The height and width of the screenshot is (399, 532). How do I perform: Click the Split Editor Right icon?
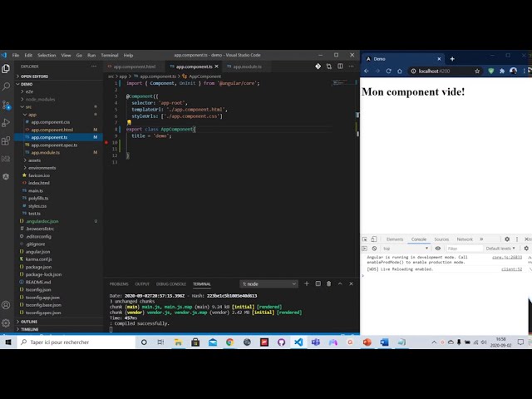(340, 66)
